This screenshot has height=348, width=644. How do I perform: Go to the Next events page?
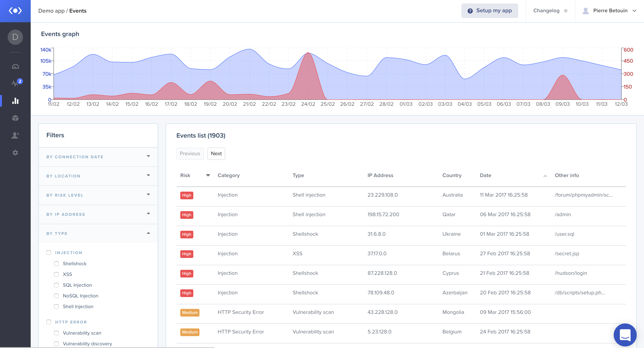[216, 153]
